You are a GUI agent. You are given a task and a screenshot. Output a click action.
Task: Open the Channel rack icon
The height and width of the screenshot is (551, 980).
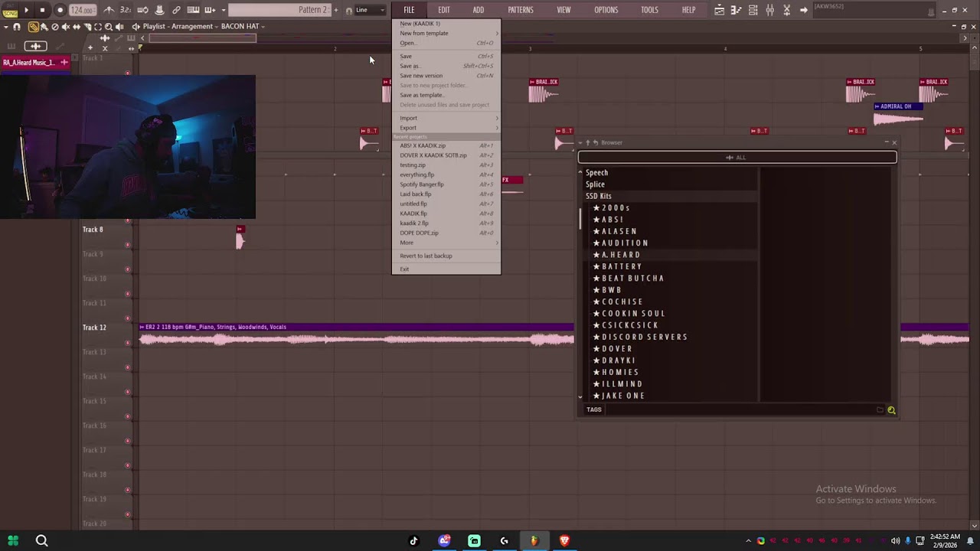(x=753, y=10)
